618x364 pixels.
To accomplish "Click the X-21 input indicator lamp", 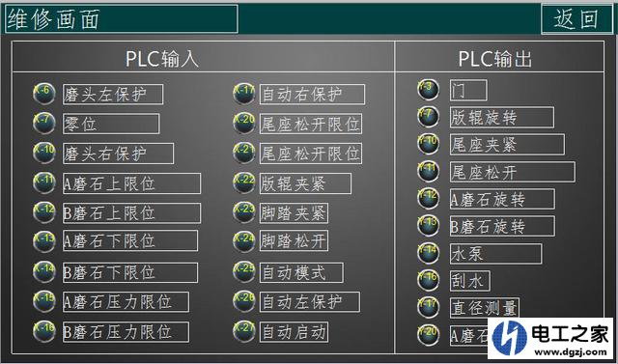I will click(x=244, y=153).
